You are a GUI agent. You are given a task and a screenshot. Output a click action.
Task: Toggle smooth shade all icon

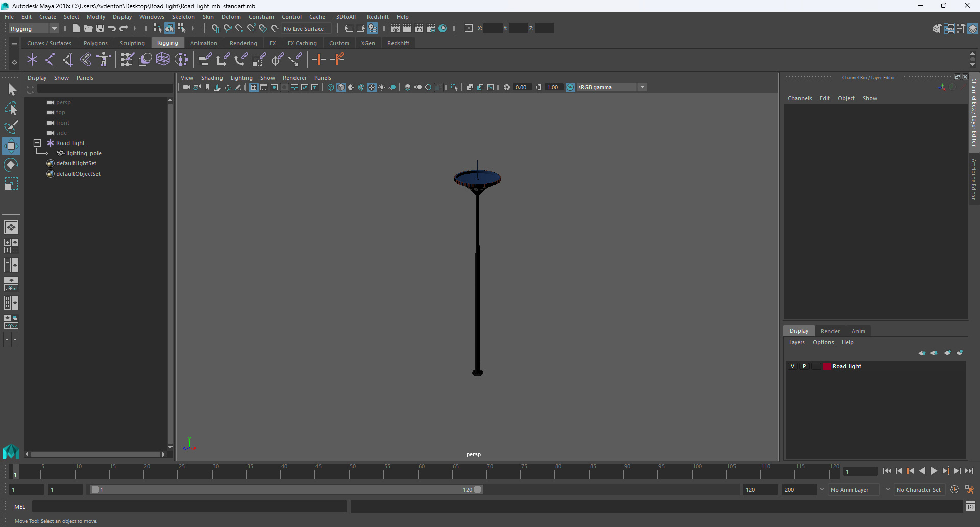(341, 87)
